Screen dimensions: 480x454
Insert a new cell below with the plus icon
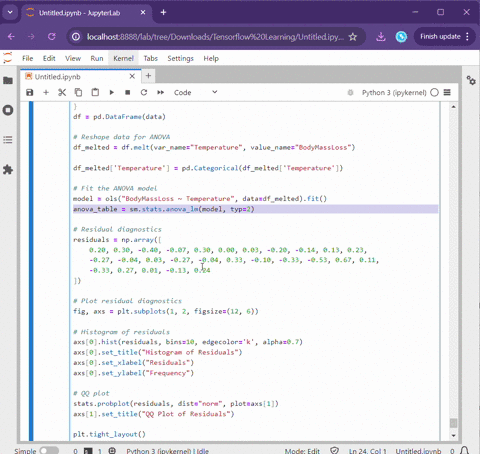pos(46,92)
